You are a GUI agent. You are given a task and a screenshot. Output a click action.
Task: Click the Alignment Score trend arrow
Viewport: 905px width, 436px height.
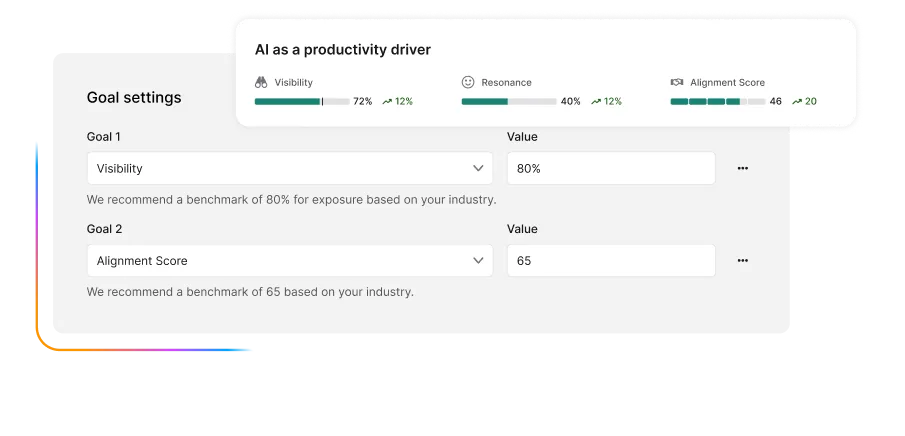[x=797, y=101]
